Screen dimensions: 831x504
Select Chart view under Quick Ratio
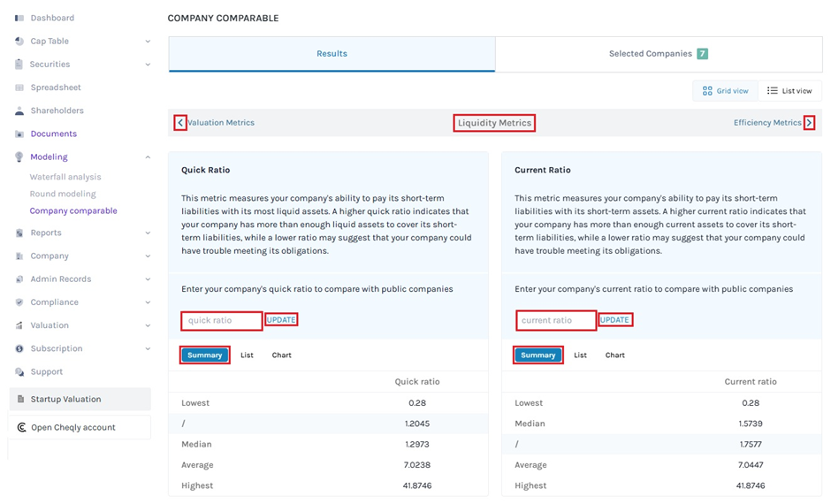pos(281,355)
